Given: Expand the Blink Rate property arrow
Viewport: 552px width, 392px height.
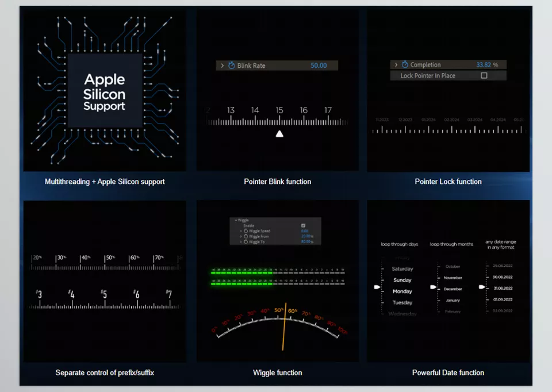Looking at the screenshot, I should pyautogui.click(x=222, y=66).
